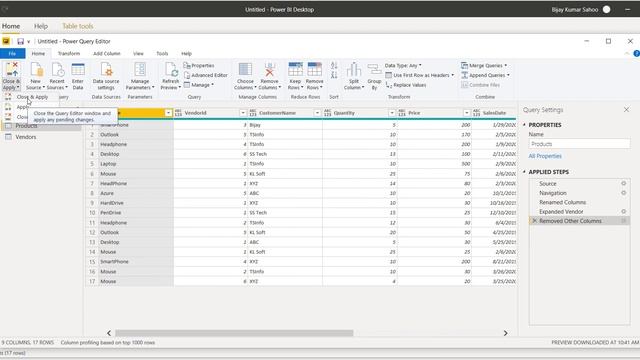
Task: Collapse the APPLIED STEPS section
Action: 524,172
